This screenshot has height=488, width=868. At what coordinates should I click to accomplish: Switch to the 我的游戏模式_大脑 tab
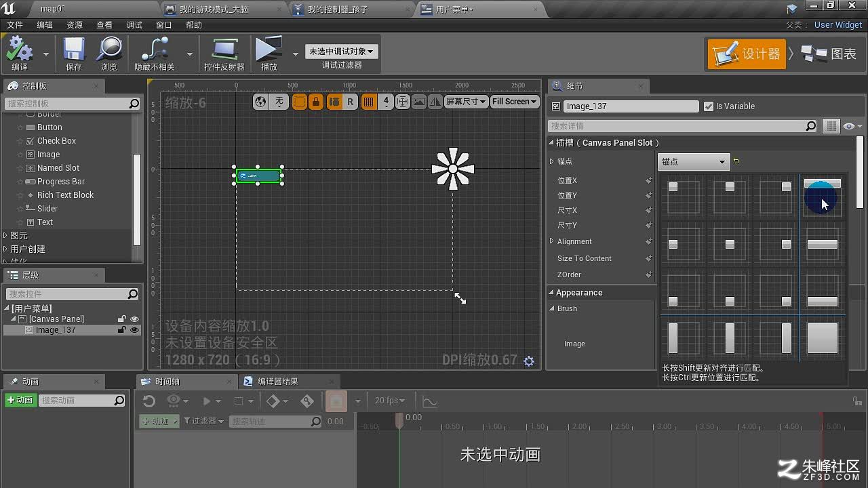point(224,9)
